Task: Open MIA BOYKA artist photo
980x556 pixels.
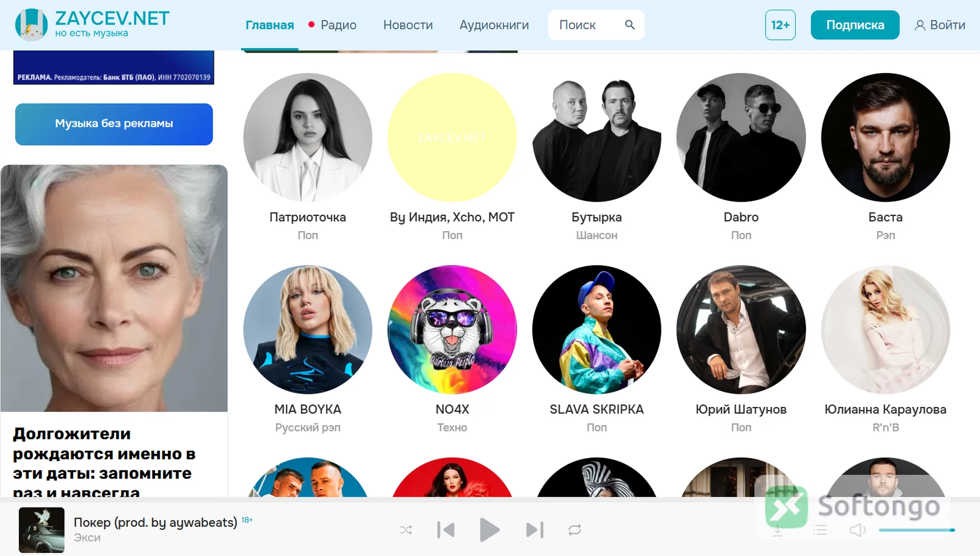Action: (308, 329)
